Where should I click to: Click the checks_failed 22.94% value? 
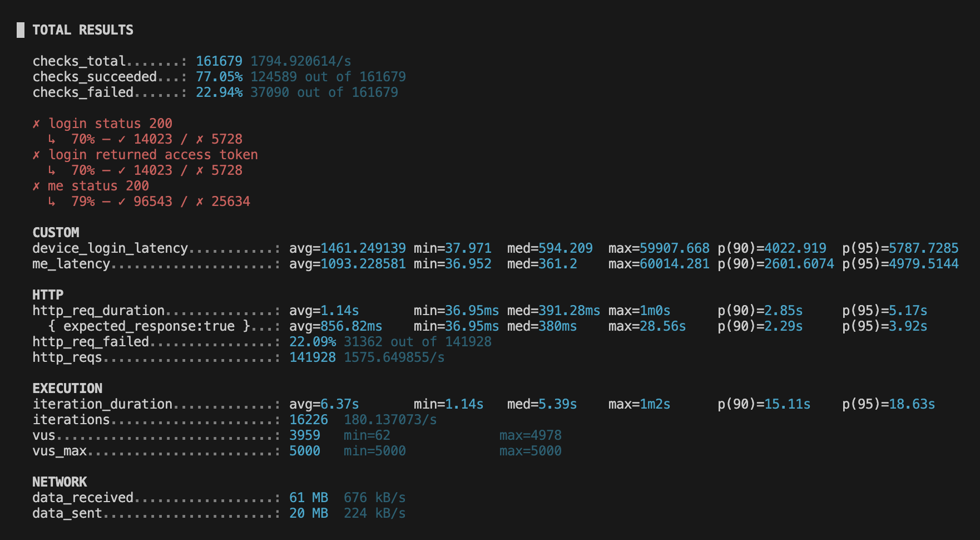[x=219, y=92]
